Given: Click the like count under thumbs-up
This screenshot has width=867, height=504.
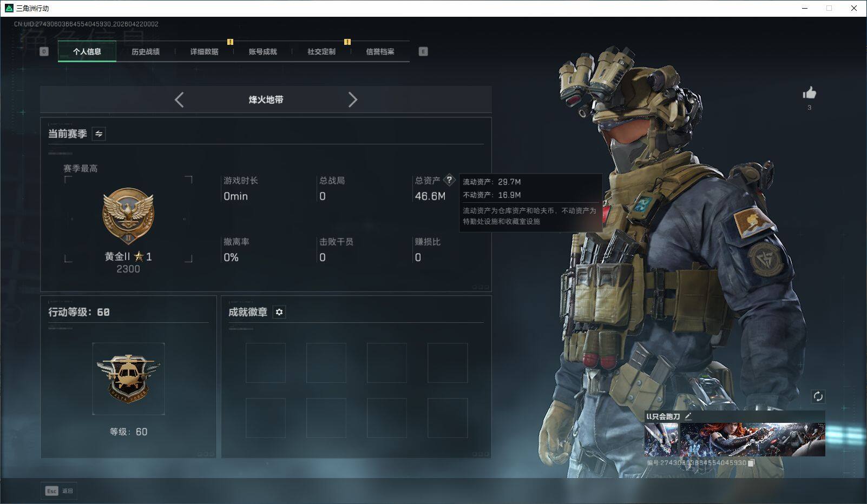Looking at the screenshot, I should [810, 108].
